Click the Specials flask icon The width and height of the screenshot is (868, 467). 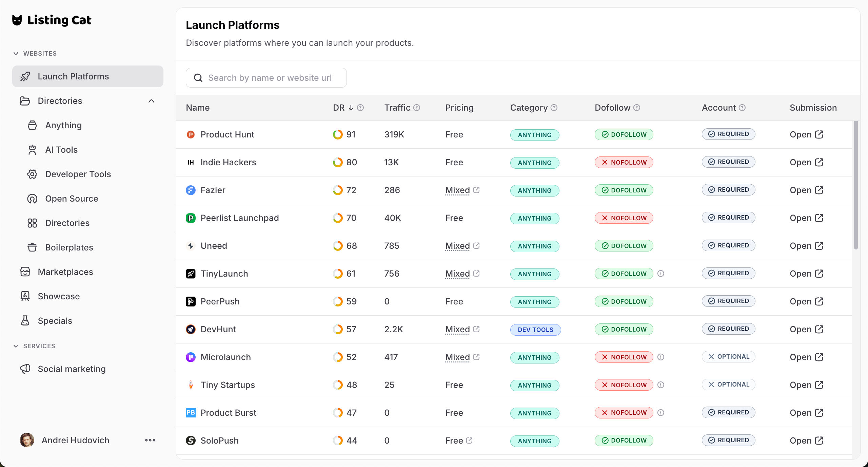pyautogui.click(x=25, y=321)
